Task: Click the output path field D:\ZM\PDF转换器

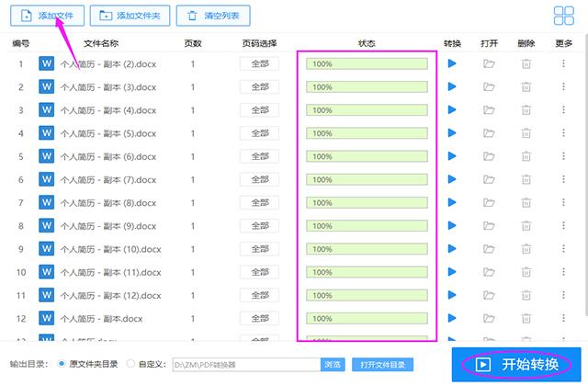Action: tap(246, 365)
